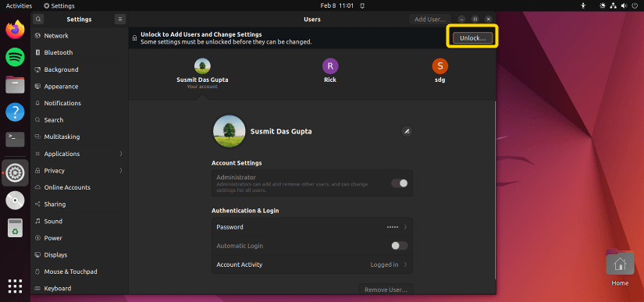Click the pencil edit icon beside user name
Viewport: 644px width, 302px height.
(x=407, y=131)
